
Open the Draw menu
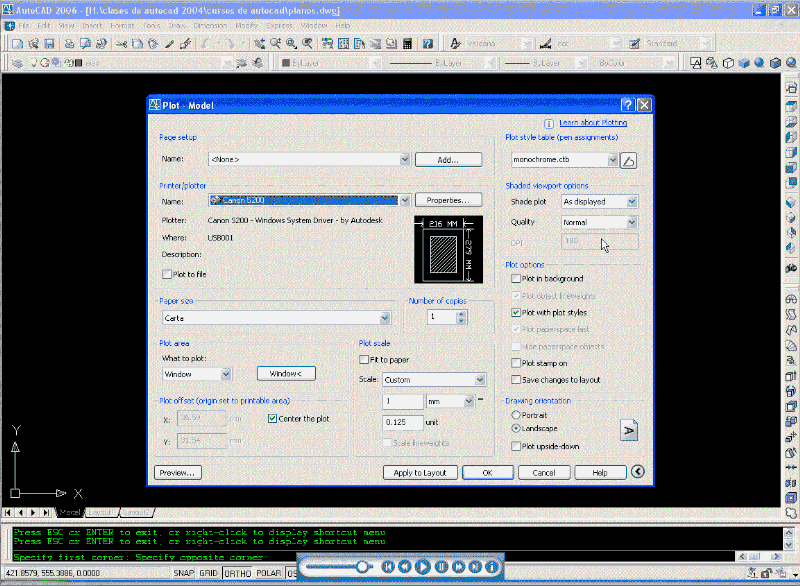(177, 26)
